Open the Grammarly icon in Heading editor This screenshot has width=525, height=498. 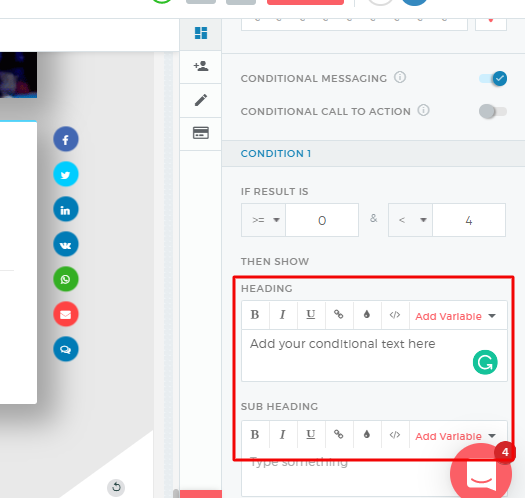pyautogui.click(x=485, y=362)
